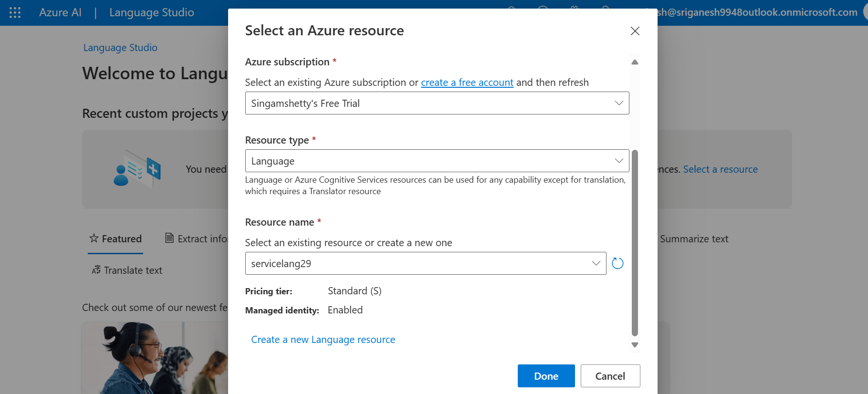Click the star icon on Featured tab
This screenshot has height=394, width=868.
pyautogui.click(x=94, y=238)
